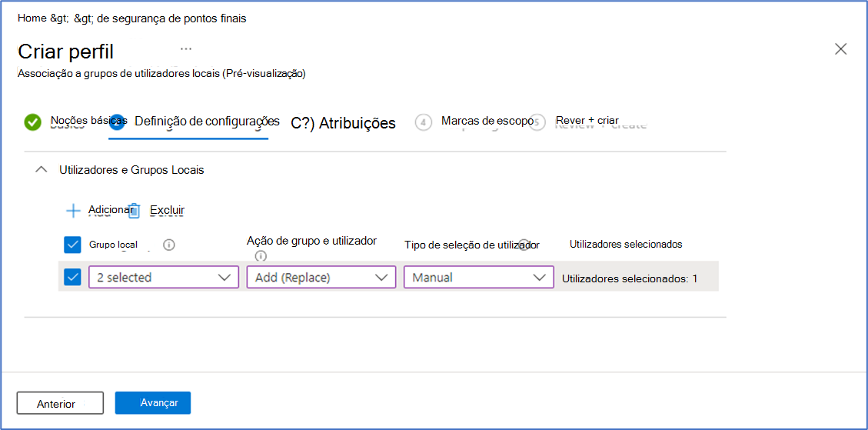
Task: Show info for Grupo local
Action: (x=169, y=245)
